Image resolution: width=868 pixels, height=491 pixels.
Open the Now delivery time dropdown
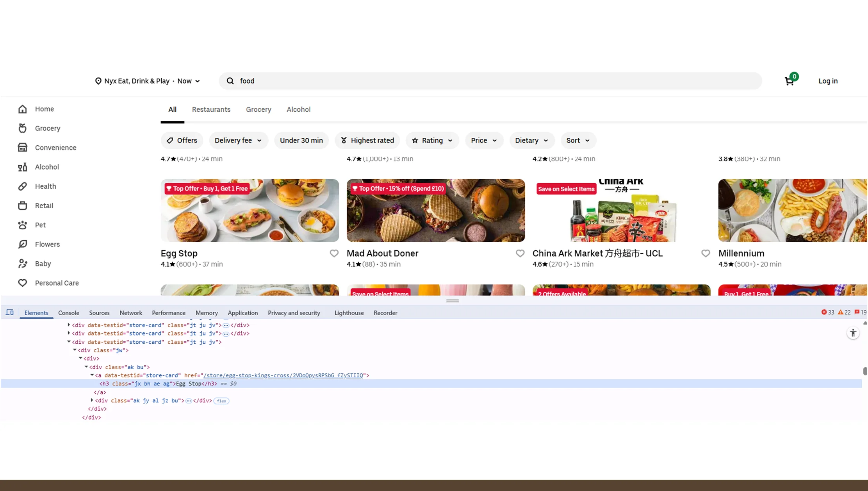pos(189,81)
